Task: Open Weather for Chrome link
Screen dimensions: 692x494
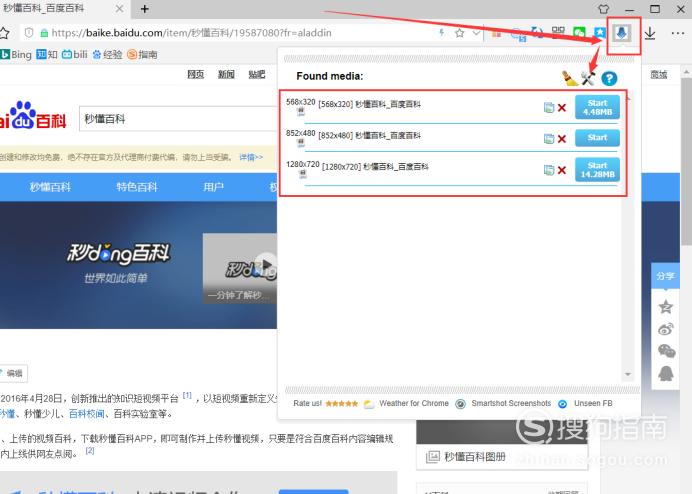Action: point(414,403)
